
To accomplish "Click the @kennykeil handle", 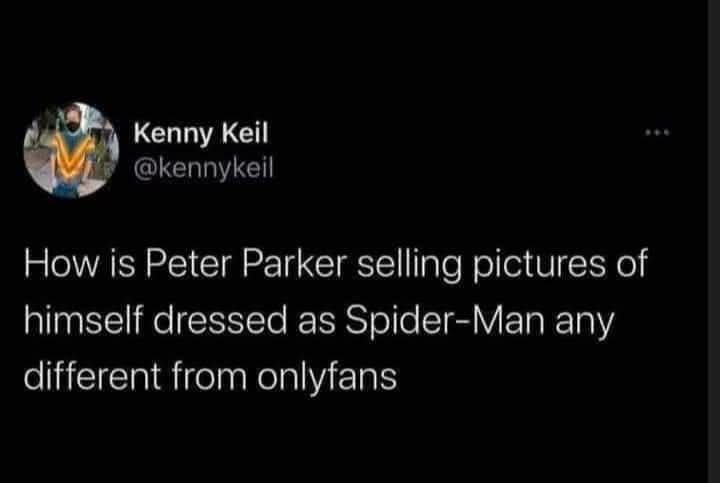I will click(x=203, y=168).
